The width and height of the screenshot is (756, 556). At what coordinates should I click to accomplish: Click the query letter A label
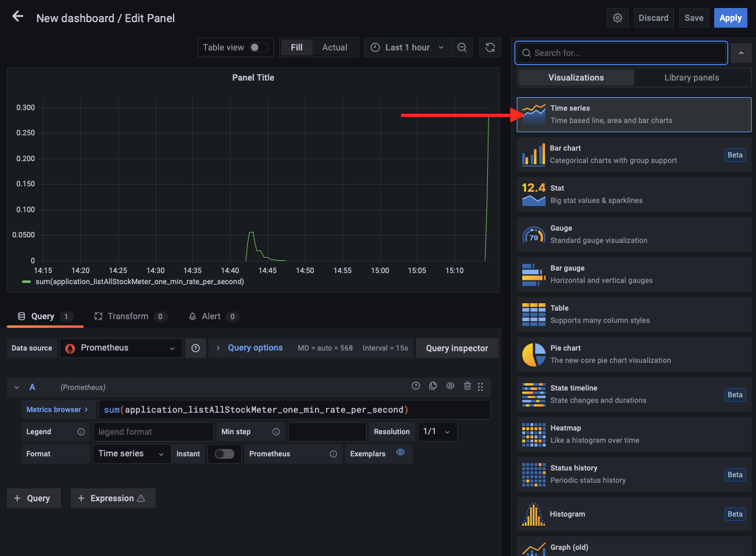[x=33, y=387]
